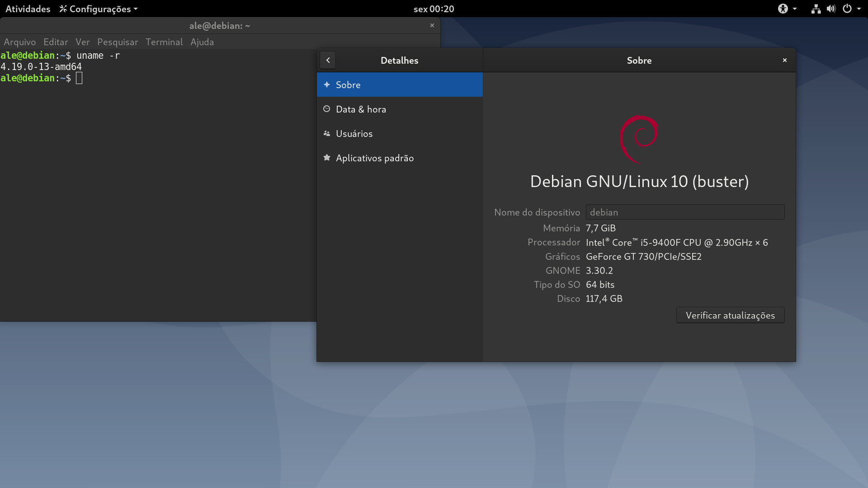
Task: Click the terminal command uname -r
Action: (x=98, y=56)
